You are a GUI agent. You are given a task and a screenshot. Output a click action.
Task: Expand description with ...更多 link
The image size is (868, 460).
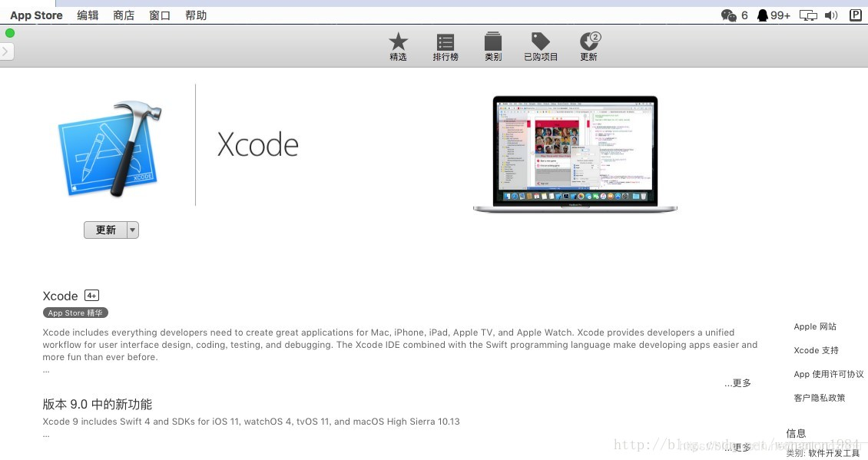(738, 383)
